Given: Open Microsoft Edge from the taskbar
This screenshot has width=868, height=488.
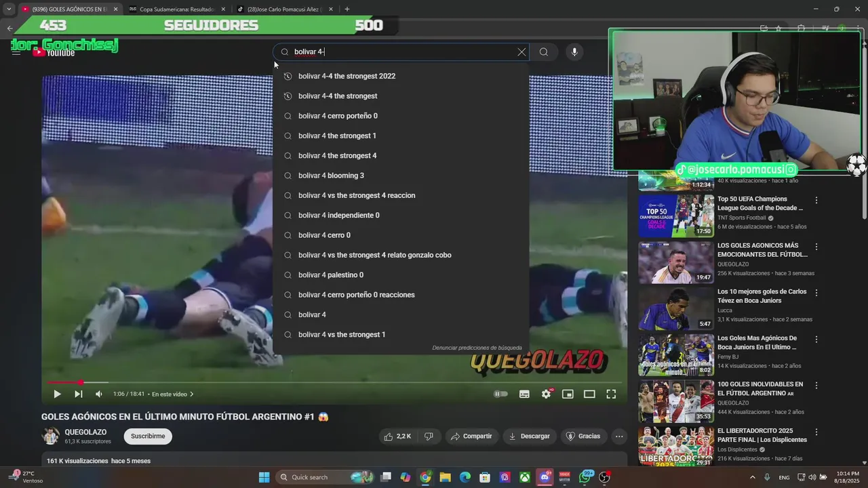Looking at the screenshot, I should pos(465,477).
